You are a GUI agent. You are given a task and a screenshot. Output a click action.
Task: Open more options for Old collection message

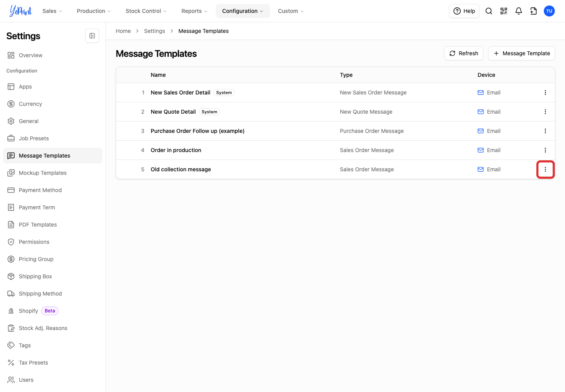coord(545,169)
